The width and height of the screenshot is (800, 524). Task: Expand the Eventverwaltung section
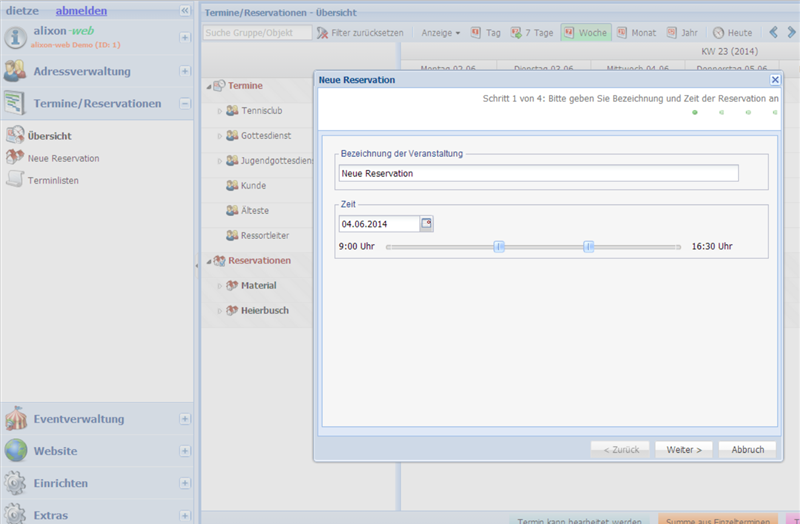click(x=185, y=418)
